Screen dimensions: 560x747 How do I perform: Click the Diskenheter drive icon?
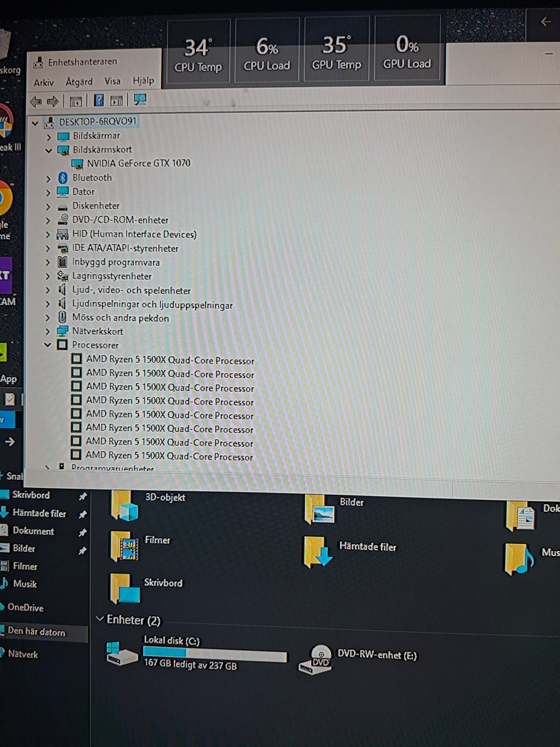pos(62,207)
